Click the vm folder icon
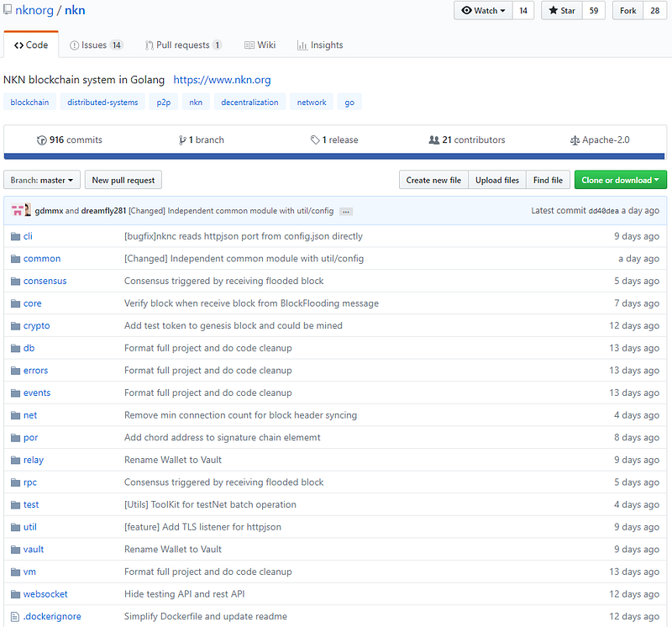 coord(15,572)
